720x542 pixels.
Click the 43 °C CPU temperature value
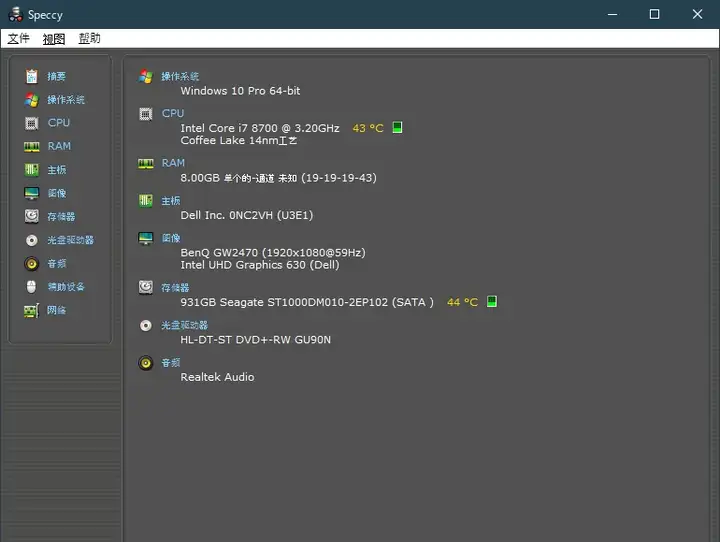[368, 128]
